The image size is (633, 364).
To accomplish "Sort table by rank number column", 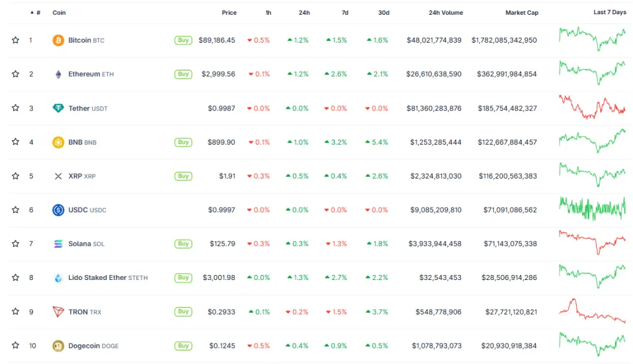I will click(37, 12).
